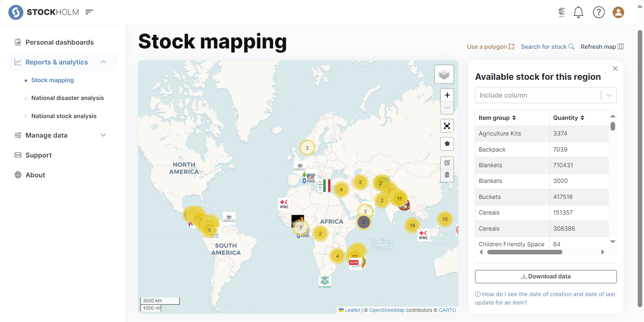Click the delete layers trash icon
The width and height of the screenshot is (644, 322).
point(447,175)
